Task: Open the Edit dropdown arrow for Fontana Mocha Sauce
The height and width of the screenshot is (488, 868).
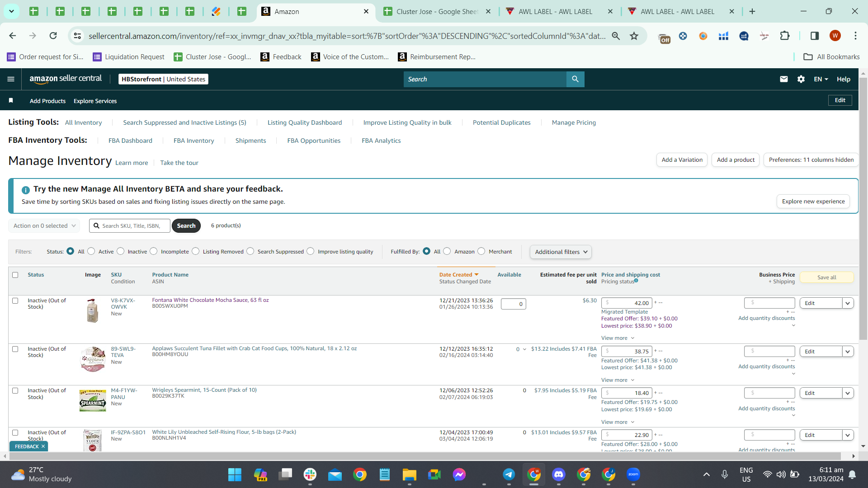Action: (x=848, y=303)
